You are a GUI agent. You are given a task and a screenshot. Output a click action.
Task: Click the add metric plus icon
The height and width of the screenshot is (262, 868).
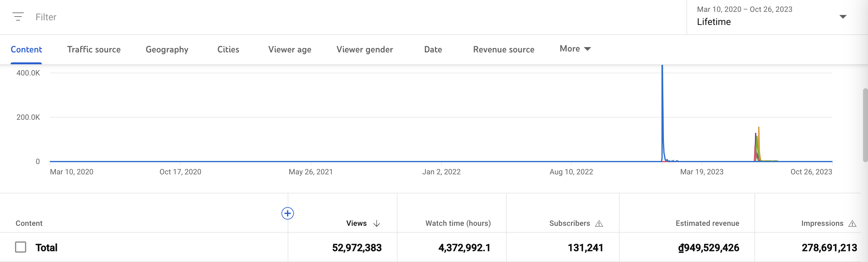pos(287,213)
